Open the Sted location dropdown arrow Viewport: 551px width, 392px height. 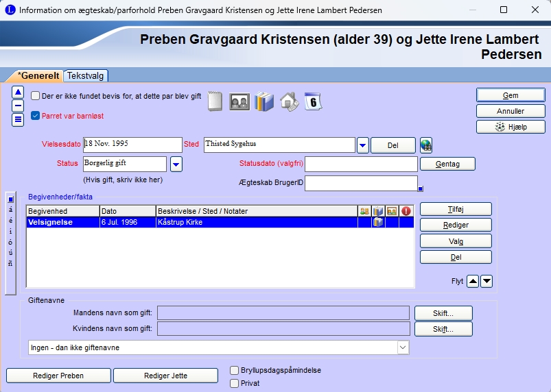coord(362,145)
